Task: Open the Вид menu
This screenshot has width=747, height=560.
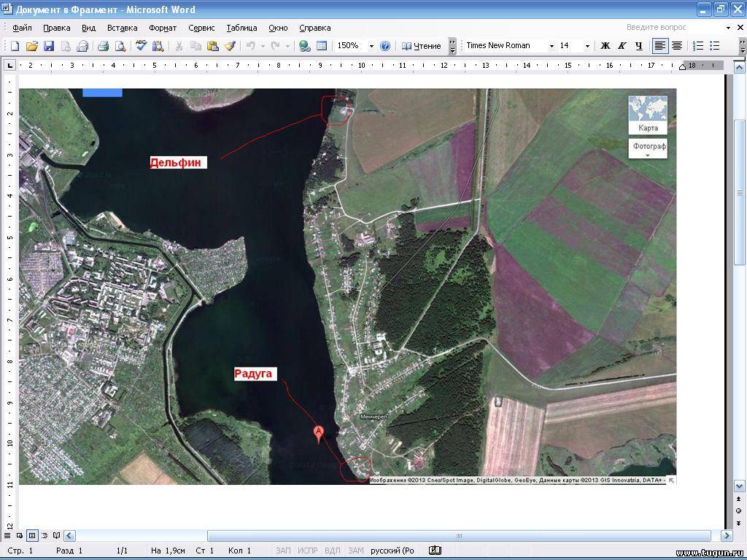Action: (x=88, y=28)
